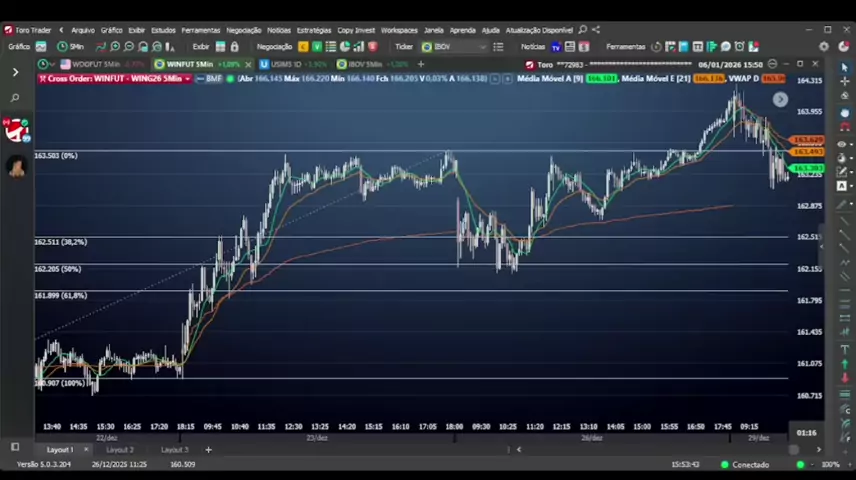Viewport: 856px width, 480px height.
Task: Click the Média Móvel A green value swatch
Action: (x=601, y=78)
